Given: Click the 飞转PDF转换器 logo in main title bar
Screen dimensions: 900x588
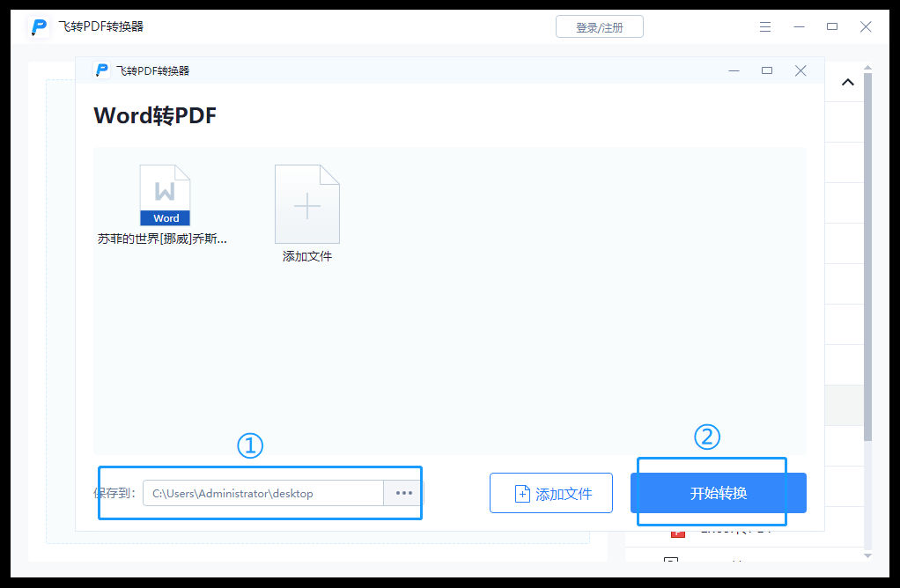Looking at the screenshot, I should click(39, 27).
